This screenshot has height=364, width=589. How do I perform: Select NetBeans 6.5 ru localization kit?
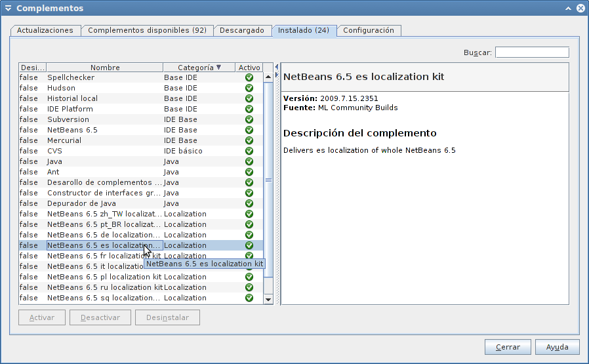[x=105, y=287]
